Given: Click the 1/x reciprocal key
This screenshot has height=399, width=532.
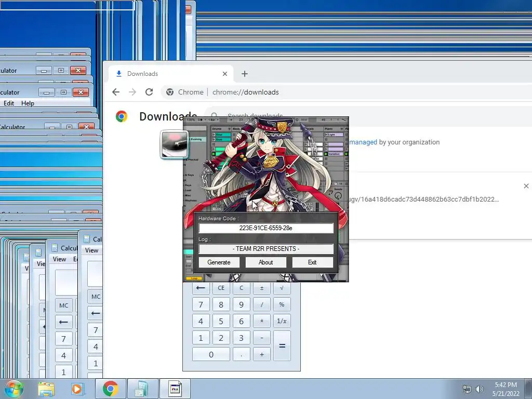Looking at the screenshot, I should tap(282, 321).
